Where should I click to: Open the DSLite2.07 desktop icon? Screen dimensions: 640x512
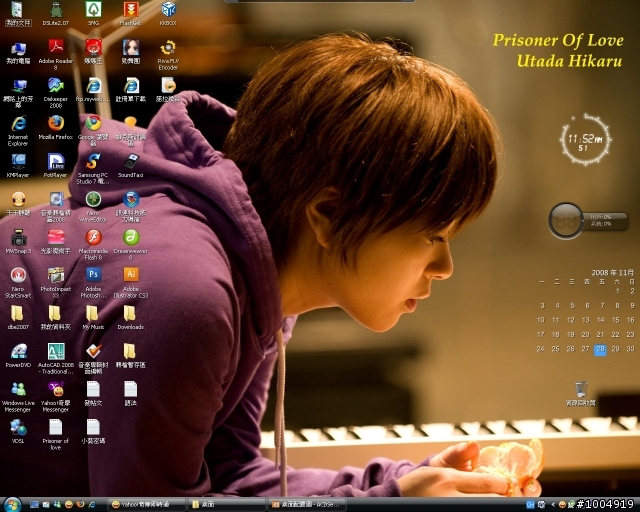(x=56, y=13)
